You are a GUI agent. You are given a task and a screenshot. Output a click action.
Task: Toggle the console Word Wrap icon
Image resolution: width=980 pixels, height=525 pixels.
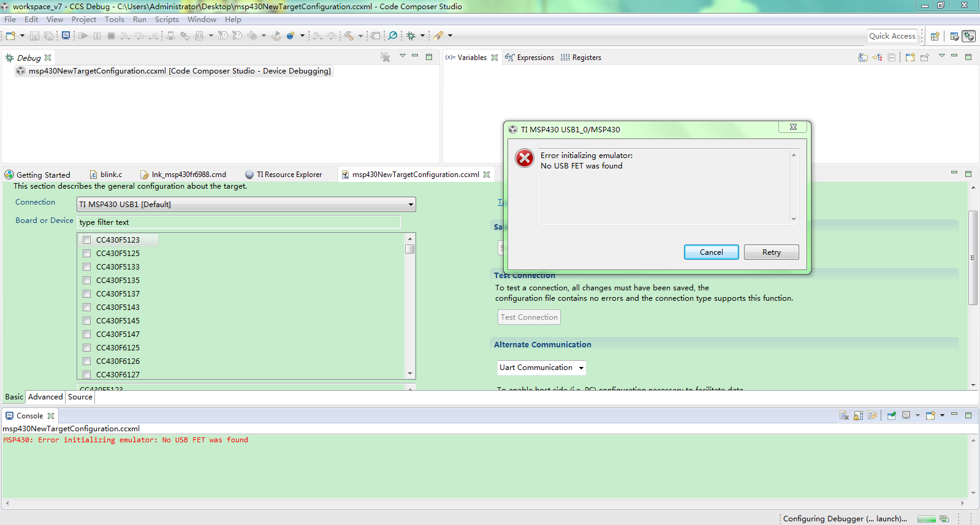pyautogui.click(x=873, y=415)
